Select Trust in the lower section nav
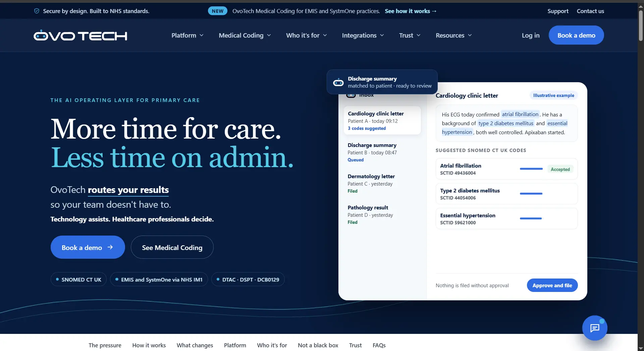The height and width of the screenshot is (351, 644). pyautogui.click(x=355, y=345)
